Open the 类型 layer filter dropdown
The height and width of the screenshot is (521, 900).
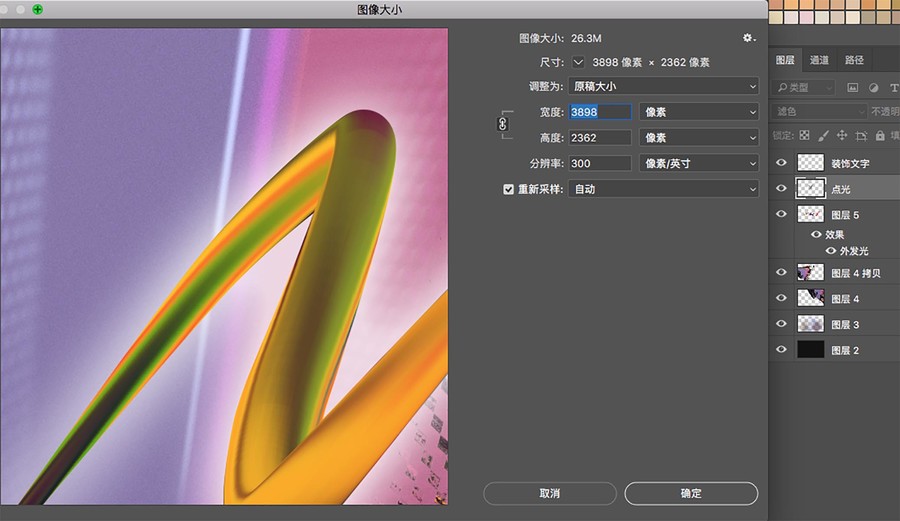coord(804,87)
